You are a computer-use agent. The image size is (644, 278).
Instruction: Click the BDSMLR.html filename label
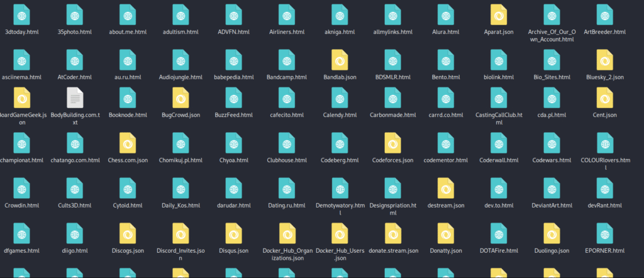392,77
